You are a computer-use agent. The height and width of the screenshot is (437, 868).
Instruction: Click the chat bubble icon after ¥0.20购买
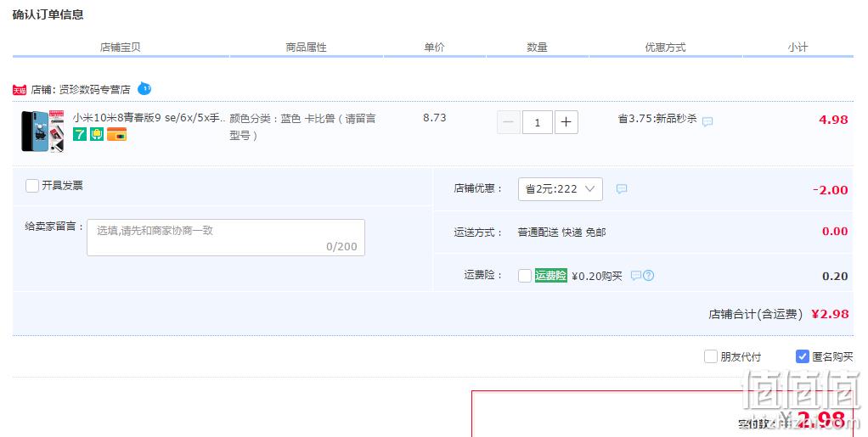coord(636,275)
